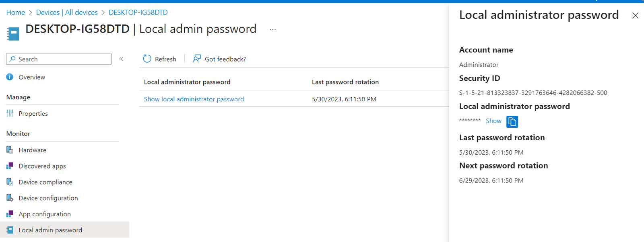
Task: Click the Properties sliders icon
Action: click(9, 113)
